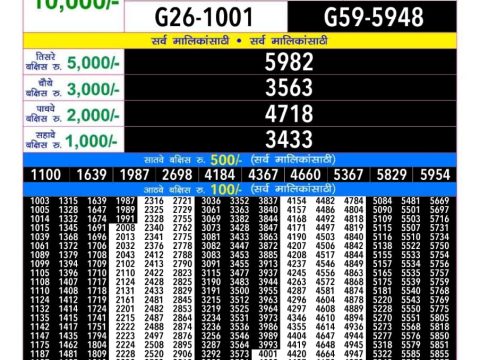
Task: Click number 1003 in the 100 prize list
Action: [x=40, y=201]
